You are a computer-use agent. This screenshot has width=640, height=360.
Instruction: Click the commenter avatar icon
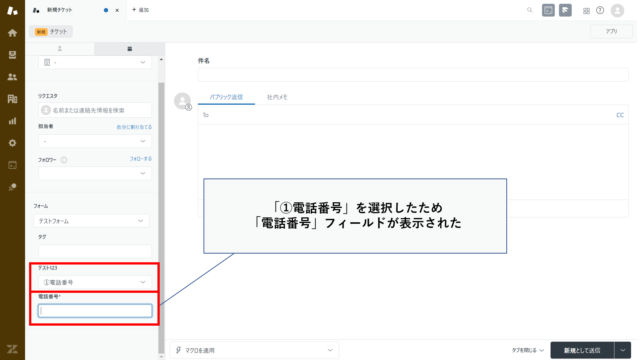[x=182, y=101]
